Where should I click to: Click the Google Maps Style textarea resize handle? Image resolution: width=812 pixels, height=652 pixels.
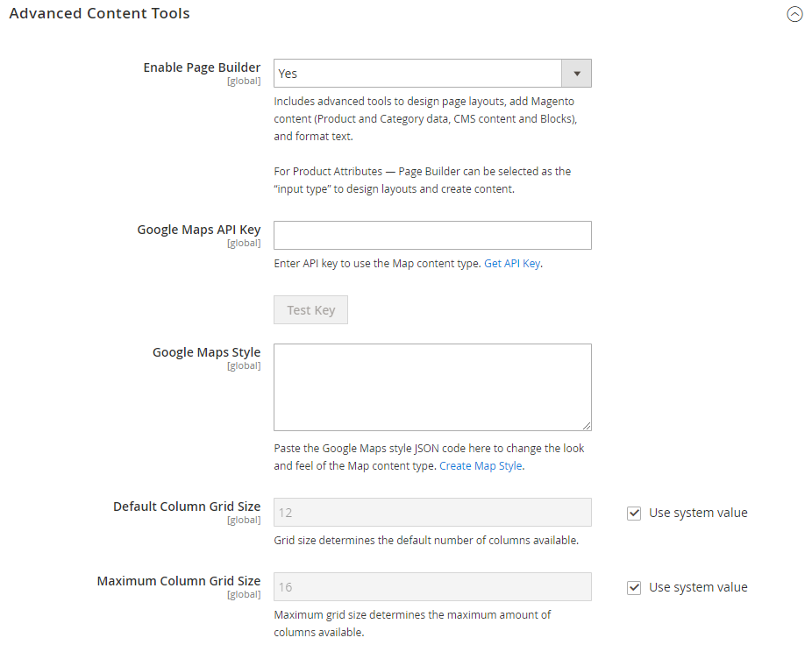click(x=587, y=426)
